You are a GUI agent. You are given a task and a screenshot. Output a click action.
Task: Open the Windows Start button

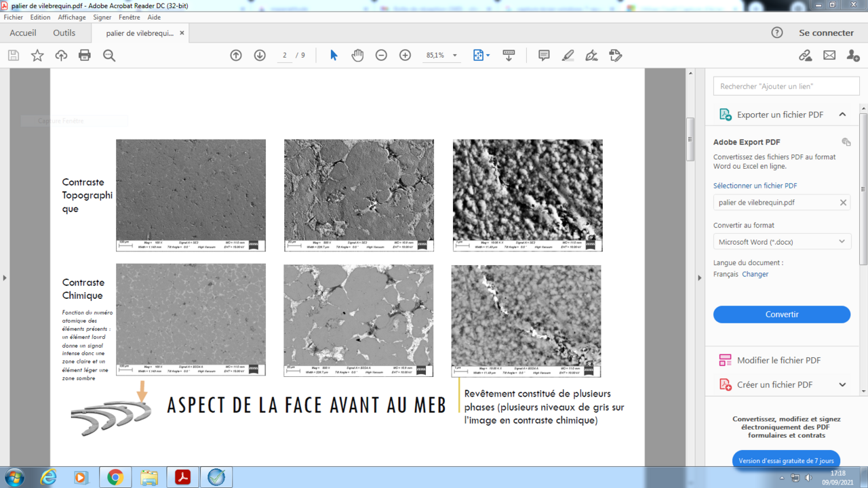coord(14,477)
